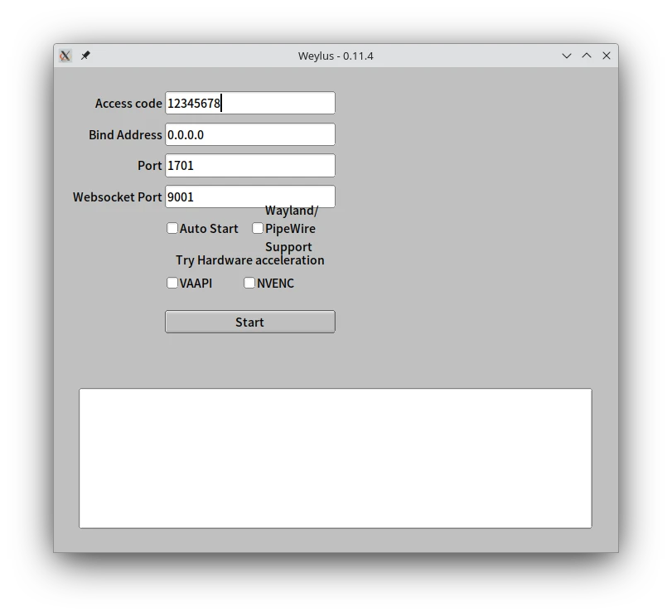Enable VAAPI hardware acceleration

click(172, 283)
